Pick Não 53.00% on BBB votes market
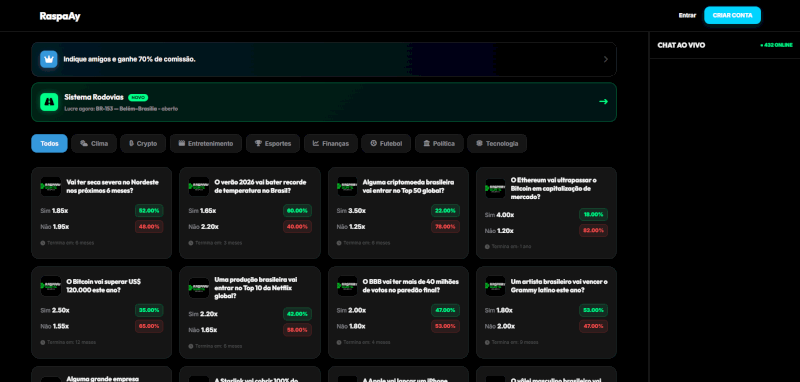 pos(445,326)
